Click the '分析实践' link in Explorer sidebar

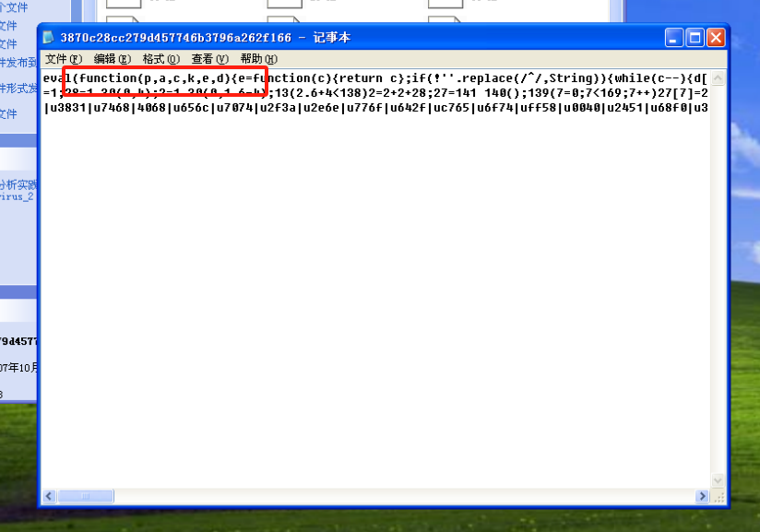(18, 184)
